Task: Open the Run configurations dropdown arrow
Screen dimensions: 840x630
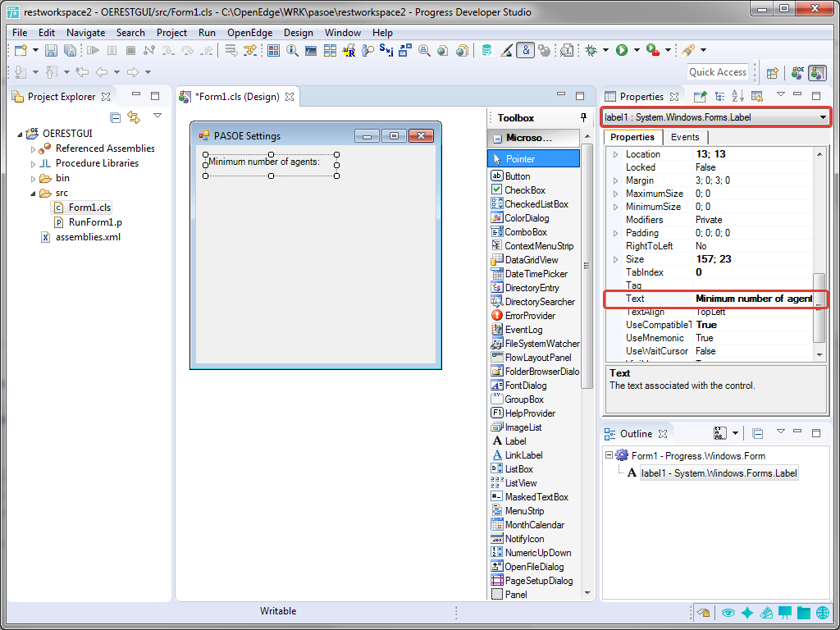Action: [x=637, y=50]
